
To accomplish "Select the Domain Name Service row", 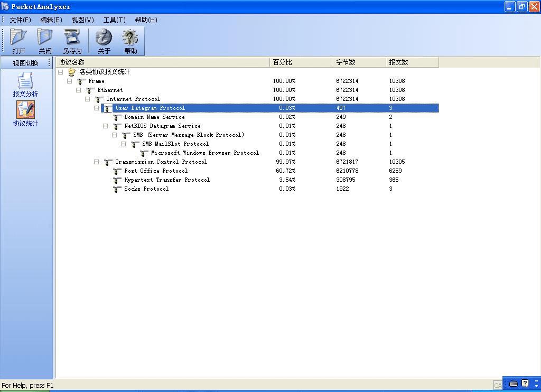I will tap(247, 117).
